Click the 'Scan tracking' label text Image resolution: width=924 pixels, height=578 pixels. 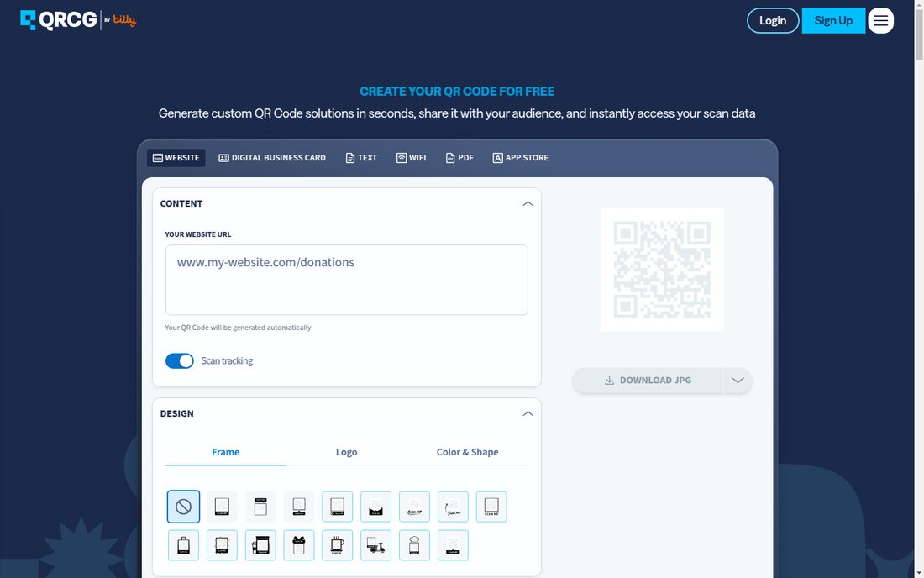pyautogui.click(x=227, y=360)
